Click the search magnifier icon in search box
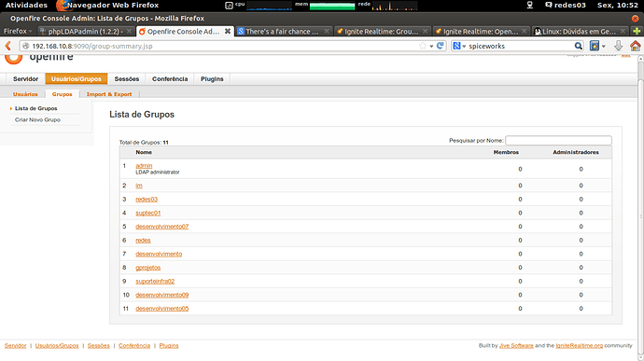 point(579,46)
